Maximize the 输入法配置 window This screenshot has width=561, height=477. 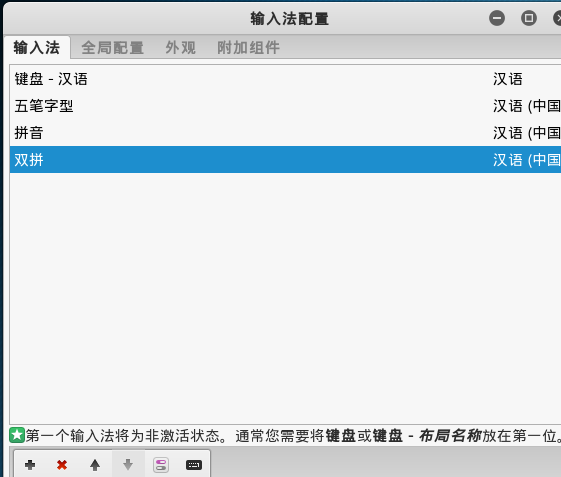coord(528,18)
